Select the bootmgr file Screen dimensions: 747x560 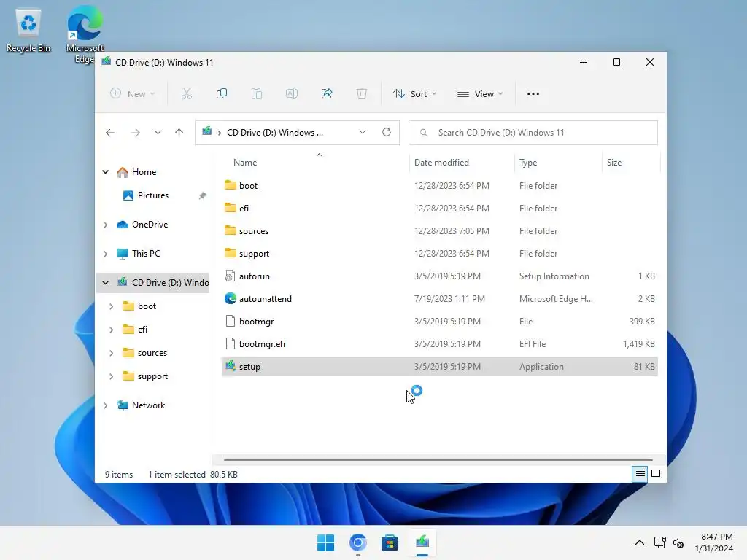[x=439, y=322]
